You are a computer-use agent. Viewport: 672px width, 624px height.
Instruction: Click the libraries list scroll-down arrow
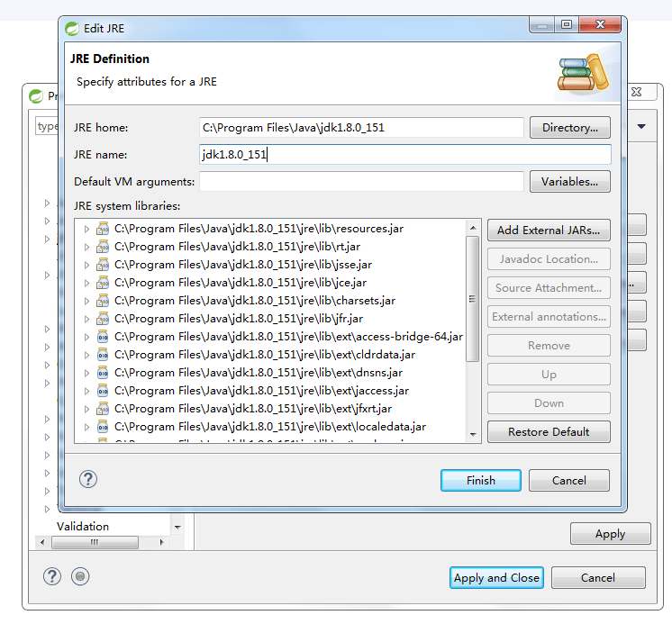pyautogui.click(x=473, y=434)
